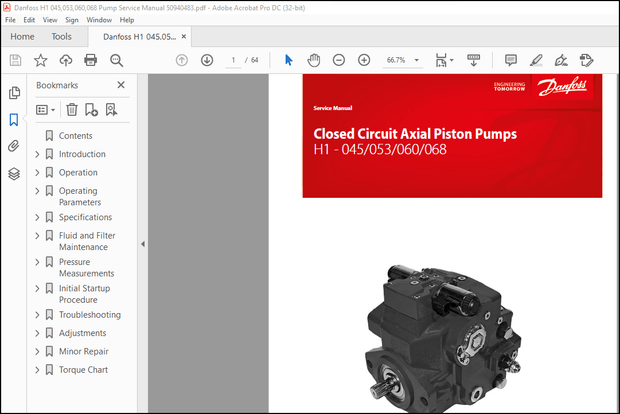Viewport: 620px width, 414px height.
Task: Expand the Specifications bookmark
Action: 37,217
